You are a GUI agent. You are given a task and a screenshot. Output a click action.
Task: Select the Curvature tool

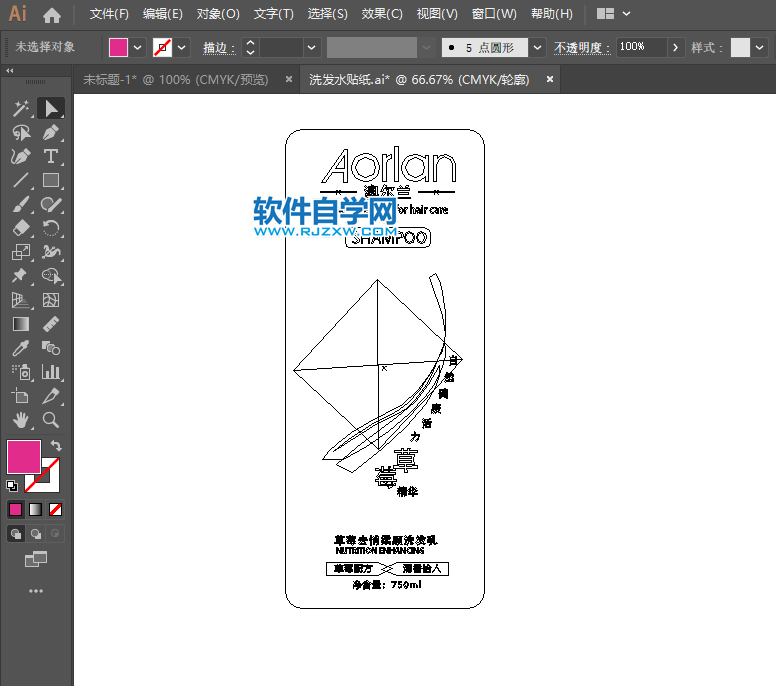21,156
